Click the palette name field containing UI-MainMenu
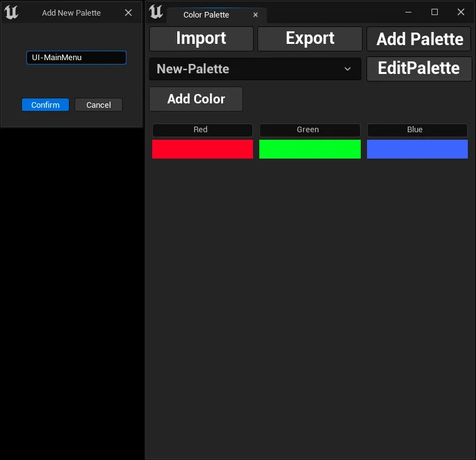This screenshot has width=476, height=460. (x=76, y=58)
